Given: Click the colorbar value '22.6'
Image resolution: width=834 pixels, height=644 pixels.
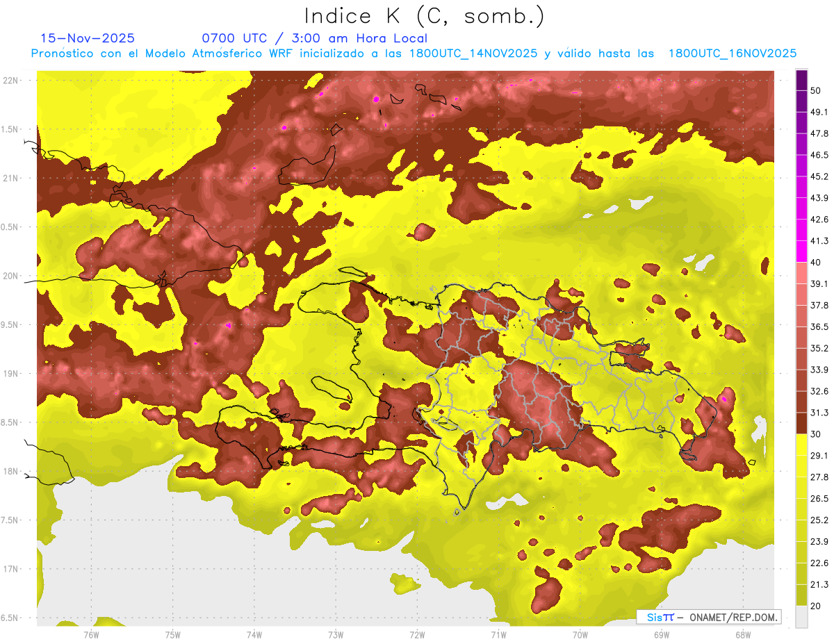Looking at the screenshot, I should pos(819,563).
